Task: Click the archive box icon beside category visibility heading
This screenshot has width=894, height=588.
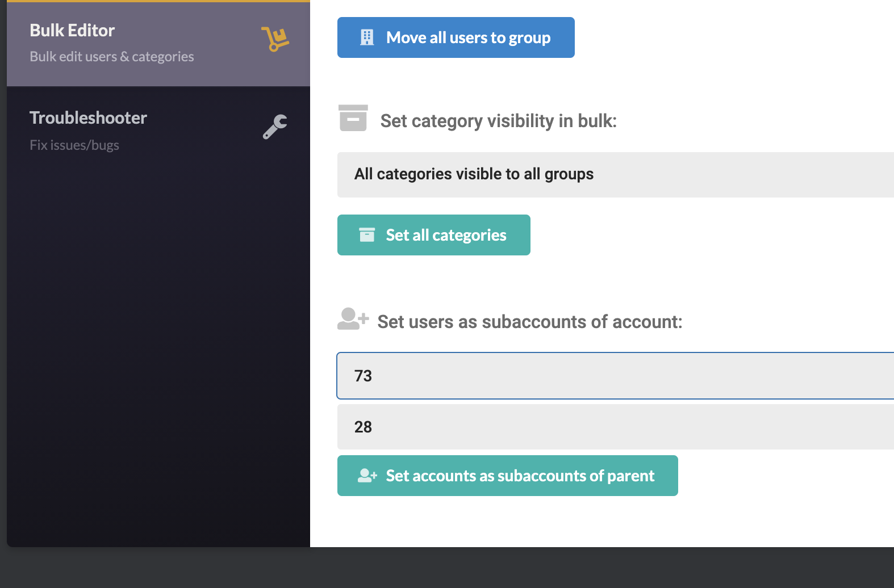Action: 353,118
